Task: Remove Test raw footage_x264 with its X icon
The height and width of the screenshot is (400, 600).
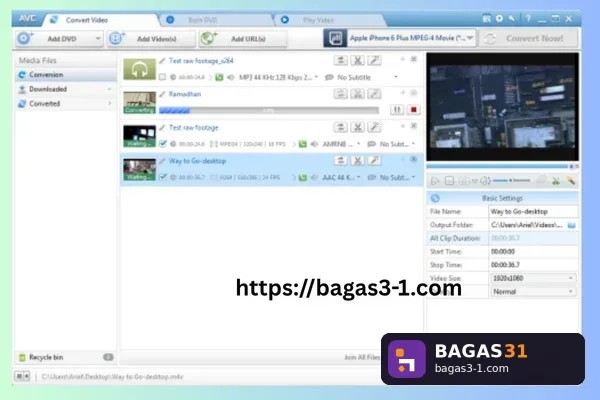Action: [414, 59]
